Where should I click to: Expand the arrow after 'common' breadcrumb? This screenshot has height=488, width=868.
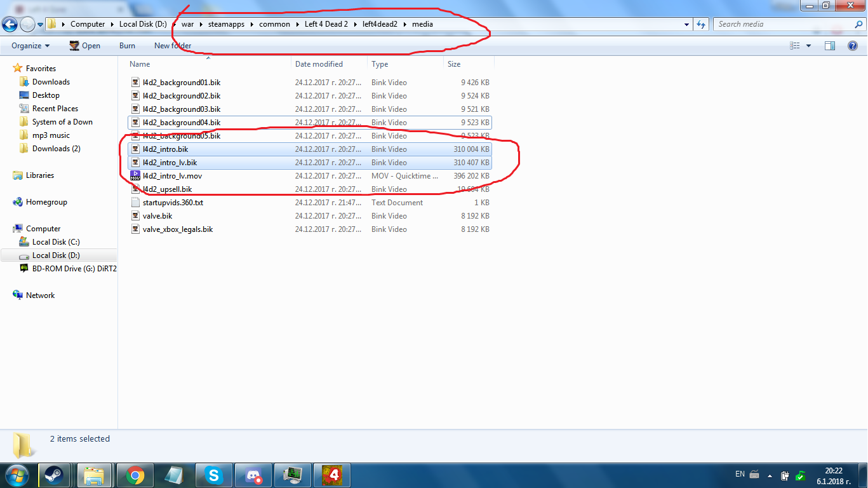(x=297, y=24)
